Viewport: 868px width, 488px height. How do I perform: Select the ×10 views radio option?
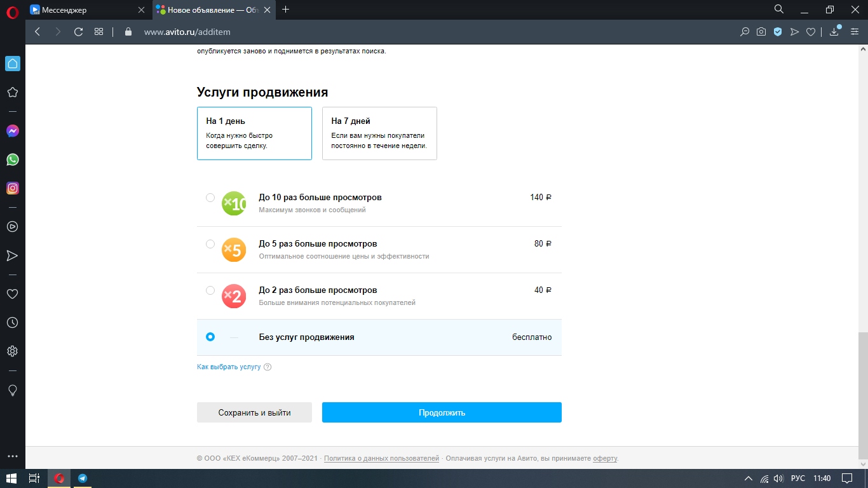click(x=210, y=198)
